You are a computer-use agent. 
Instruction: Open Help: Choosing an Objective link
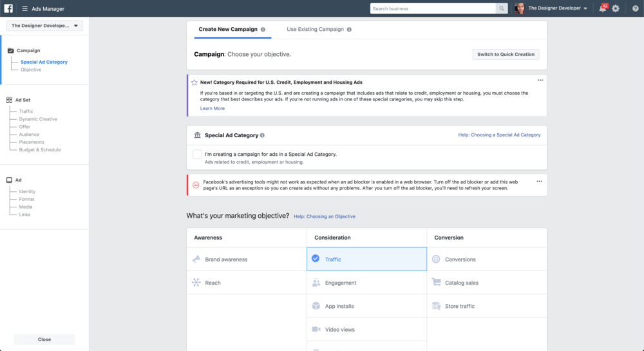click(x=325, y=216)
